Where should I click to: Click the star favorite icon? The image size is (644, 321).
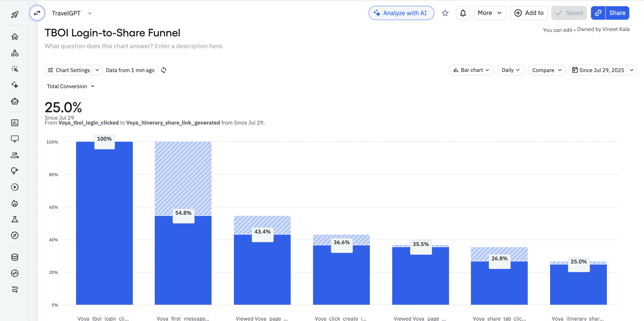[445, 13]
